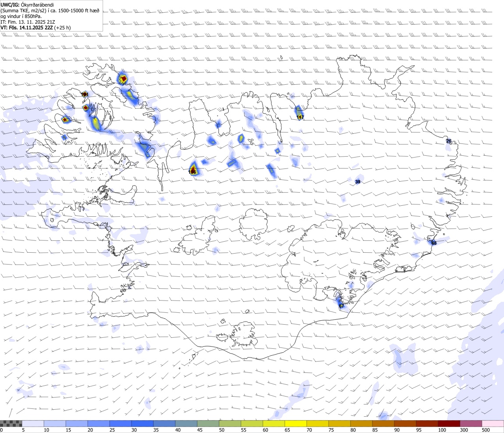The height and width of the screenshot is (433, 504).
Task: Select the 65–70 bright yellow legend swatch
Action: (x=296, y=423)
